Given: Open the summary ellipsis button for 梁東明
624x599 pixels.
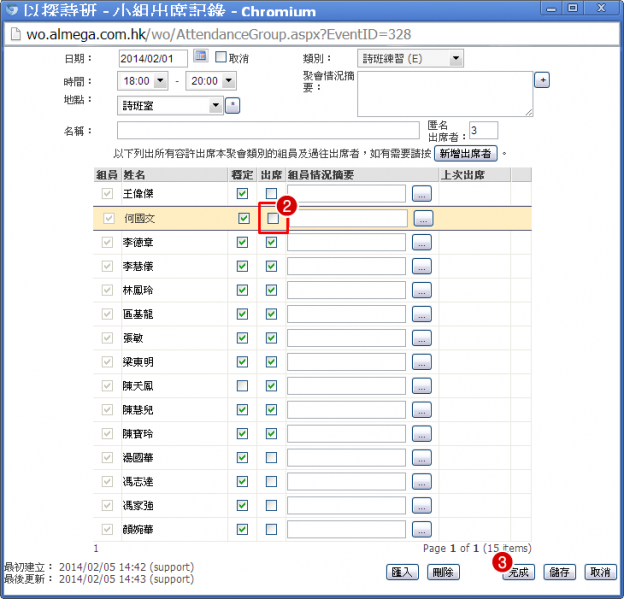Looking at the screenshot, I should coord(422,362).
